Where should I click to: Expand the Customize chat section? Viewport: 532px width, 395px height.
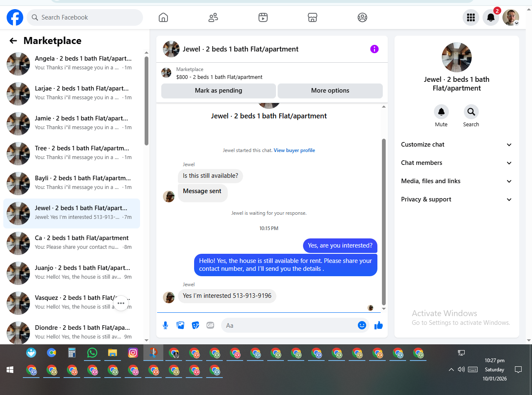click(x=456, y=145)
